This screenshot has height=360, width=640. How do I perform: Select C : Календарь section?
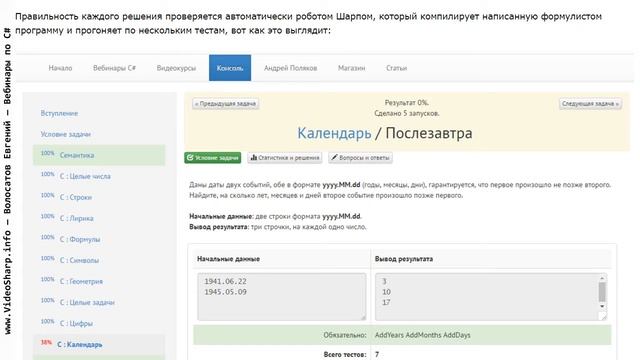[x=99, y=344]
